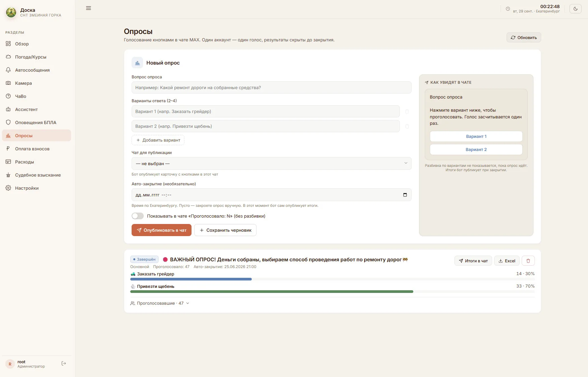Screen dimensions: 588x377
Task: Click the chart icon beside Новый опрос
Action: [137, 63]
